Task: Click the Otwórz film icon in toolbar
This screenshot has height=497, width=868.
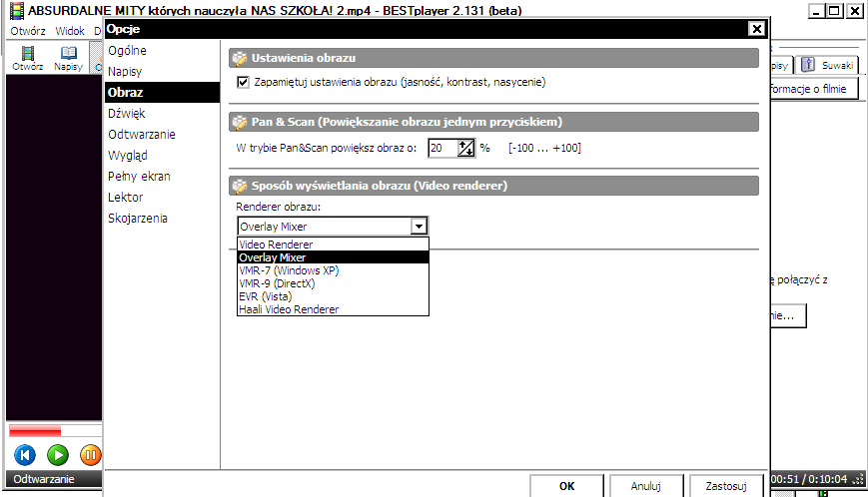Action: tap(27, 53)
